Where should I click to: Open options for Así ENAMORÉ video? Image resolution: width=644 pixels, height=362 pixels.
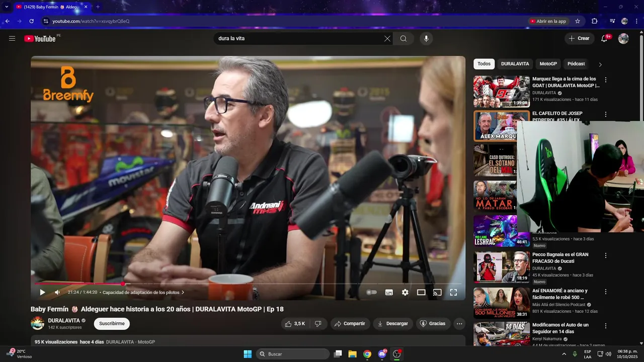tap(606, 292)
